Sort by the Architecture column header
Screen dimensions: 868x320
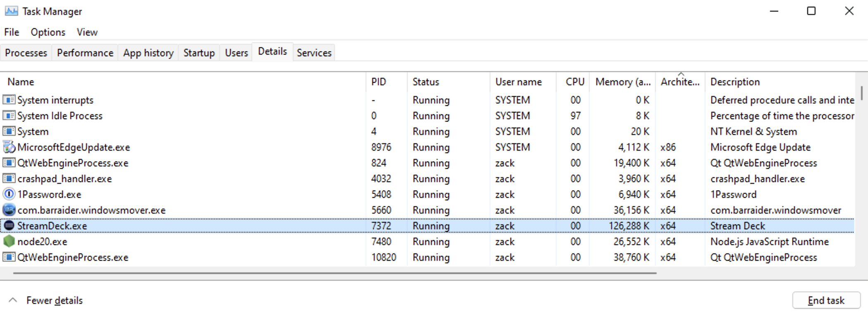(679, 82)
